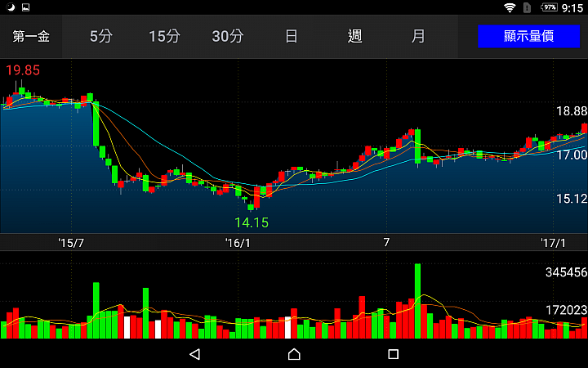Tap the moon icon in status bar
588x368 pixels.
pyautogui.click(x=11, y=7)
